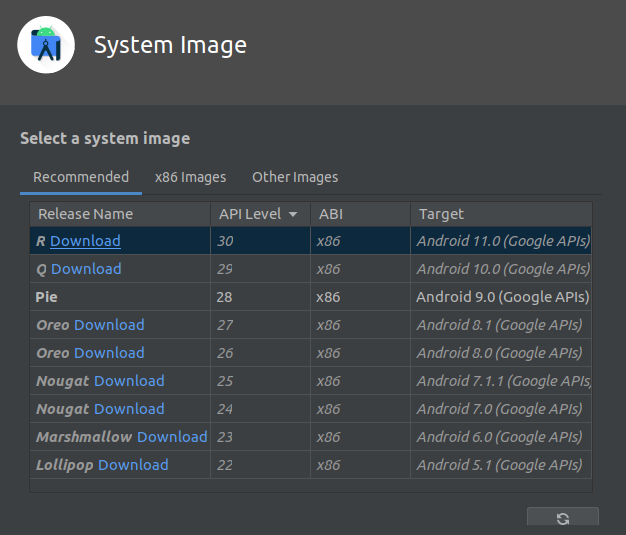Click Android 6.0 (Google APIs) target
The width and height of the screenshot is (626, 535).
coord(499,437)
